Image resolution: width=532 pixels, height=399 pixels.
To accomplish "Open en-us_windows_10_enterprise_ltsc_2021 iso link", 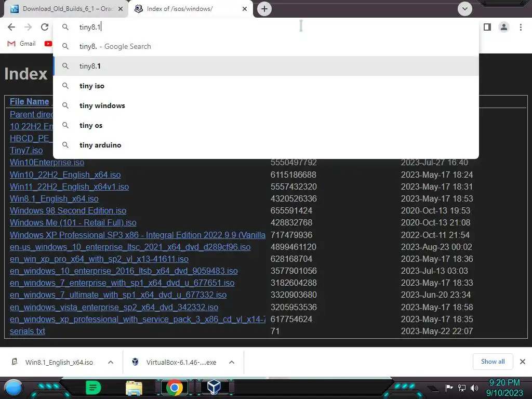I will click(130, 247).
